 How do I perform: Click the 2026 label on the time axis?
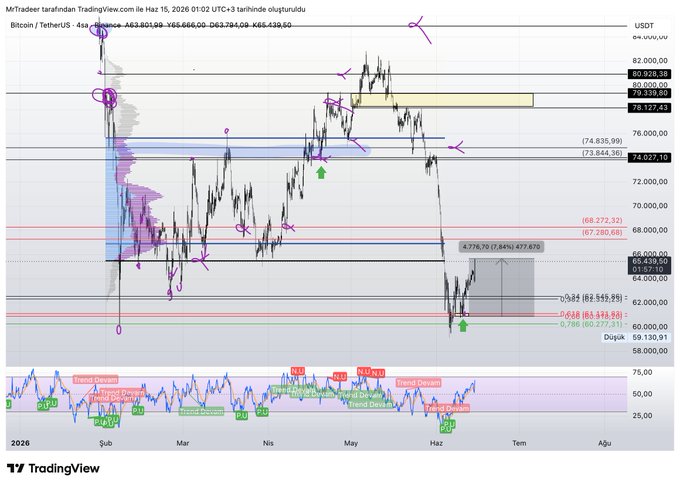[20, 443]
